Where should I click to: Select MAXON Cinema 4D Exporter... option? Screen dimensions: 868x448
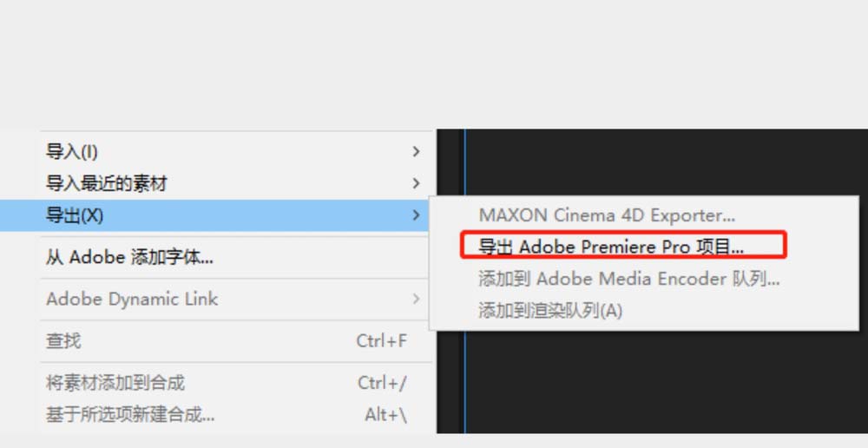[x=607, y=214]
